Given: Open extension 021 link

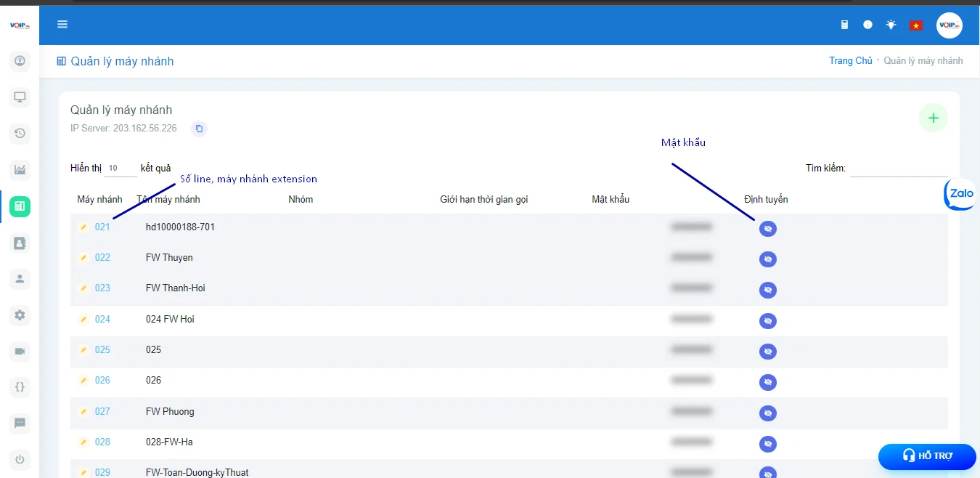Looking at the screenshot, I should [102, 227].
